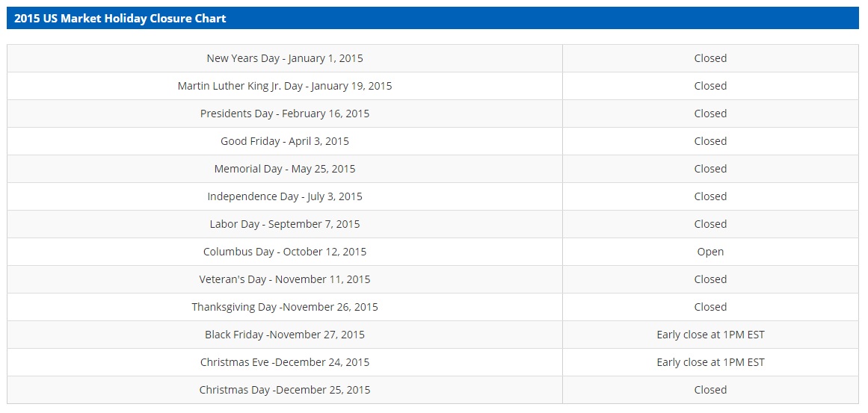Click the Closed status for Good Friday
Image resolution: width=868 pixels, height=413 pixels.
(710, 141)
